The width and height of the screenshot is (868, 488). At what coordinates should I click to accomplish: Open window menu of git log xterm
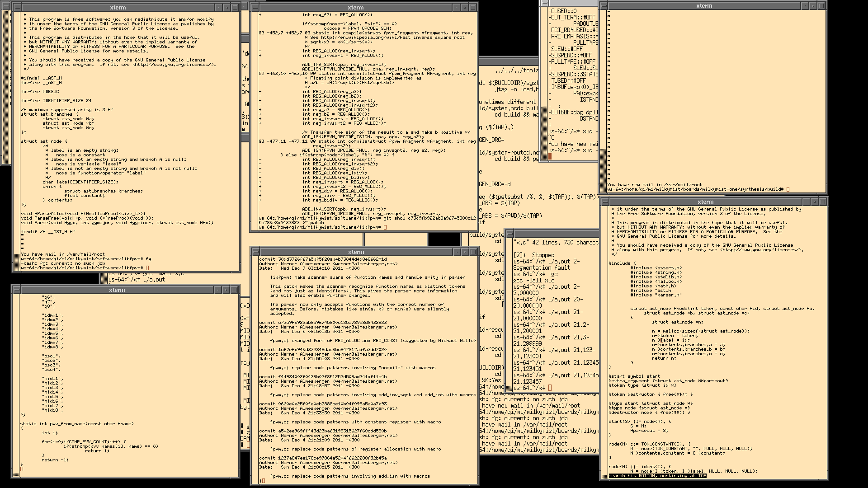tap(255, 252)
